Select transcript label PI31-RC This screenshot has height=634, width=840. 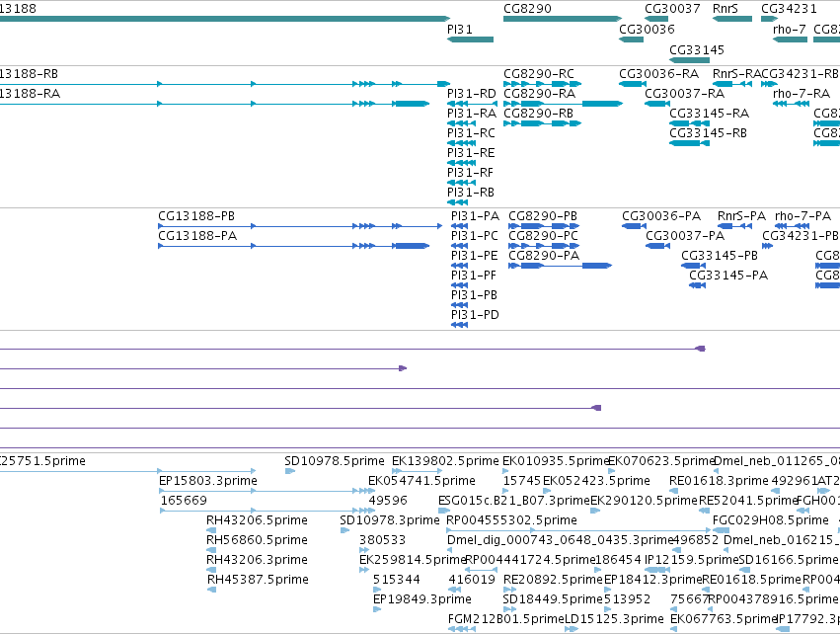pyautogui.click(x=471, y=133)
